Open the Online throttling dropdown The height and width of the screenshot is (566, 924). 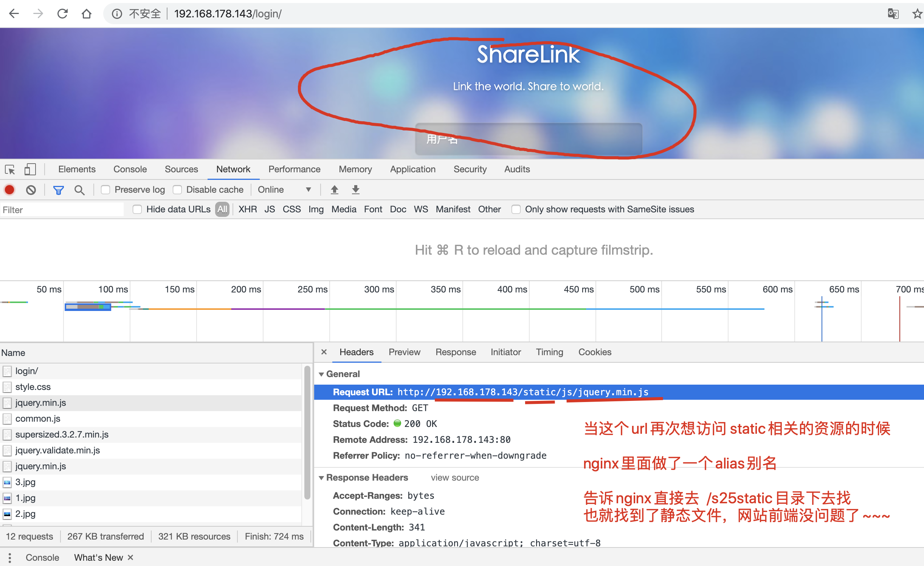(284, 190)
